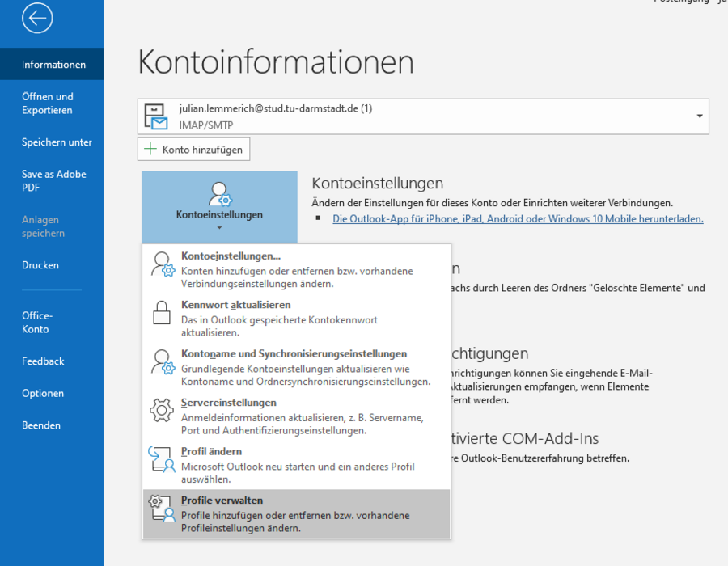Click the 'Ändern der Einstellungen für dieses Konto' description
Screen dimensions: 728x566
pyautogui.click(x=492, y=203)
